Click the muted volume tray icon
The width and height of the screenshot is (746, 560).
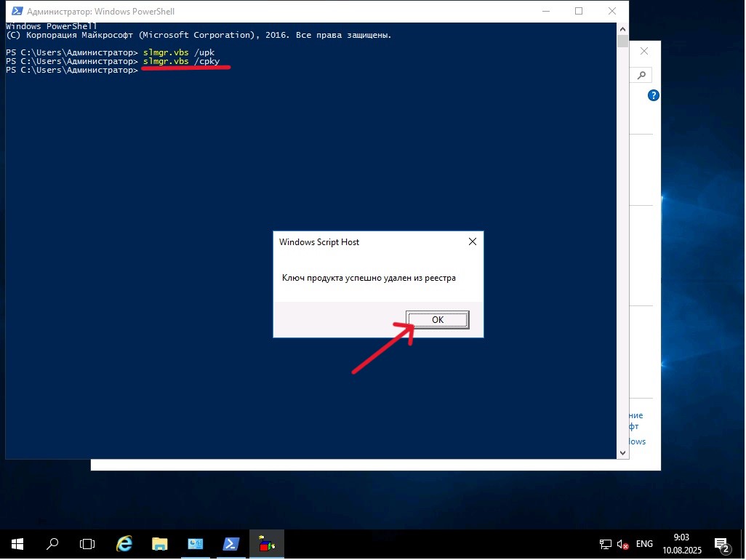click(x=622, y=544)
